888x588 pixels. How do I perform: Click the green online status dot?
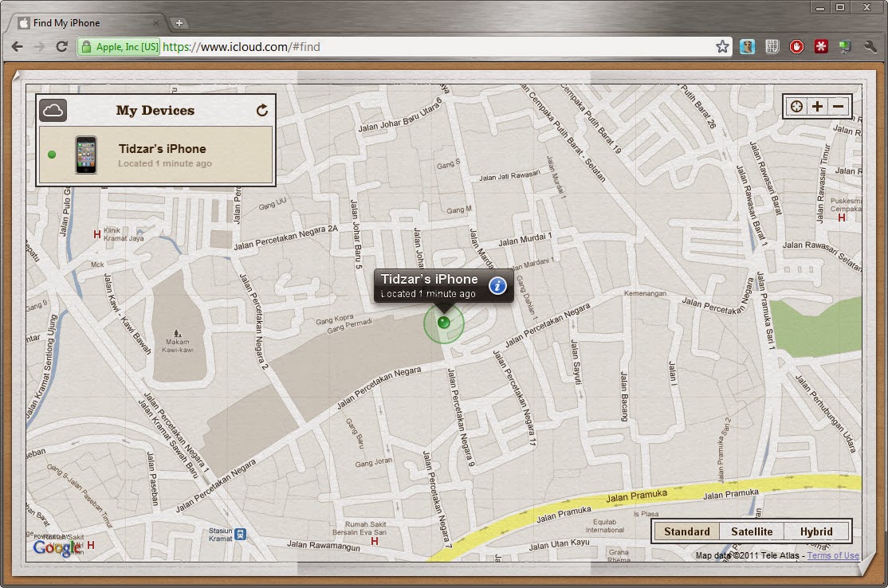click(x=52, y=155)
